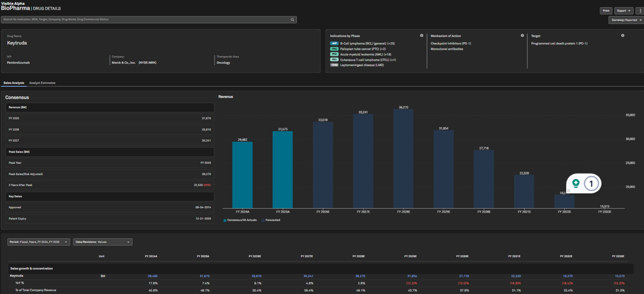Open the Period fiscal years dropdown
The height and width of the screenshot is (294, 644).
[38, 242]
